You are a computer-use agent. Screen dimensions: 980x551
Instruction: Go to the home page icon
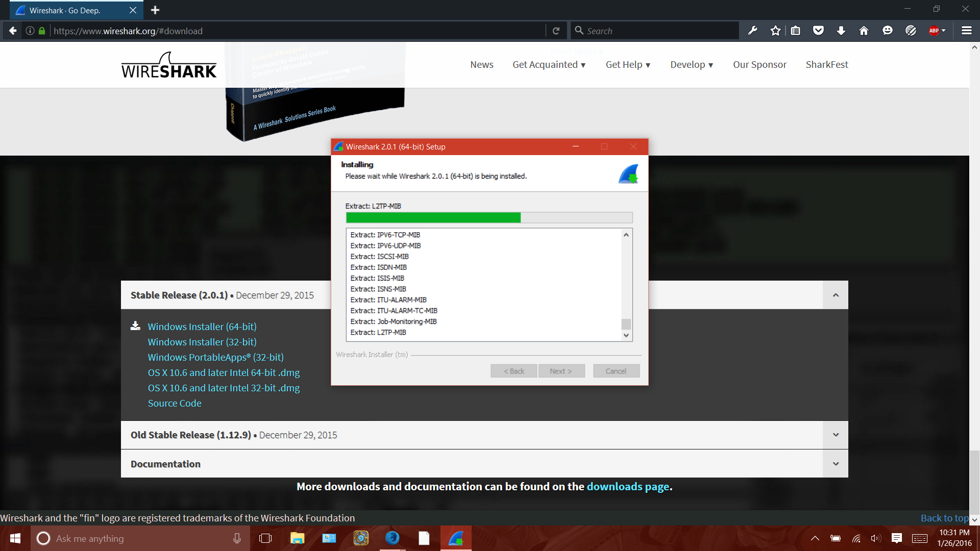click(864, 31)
